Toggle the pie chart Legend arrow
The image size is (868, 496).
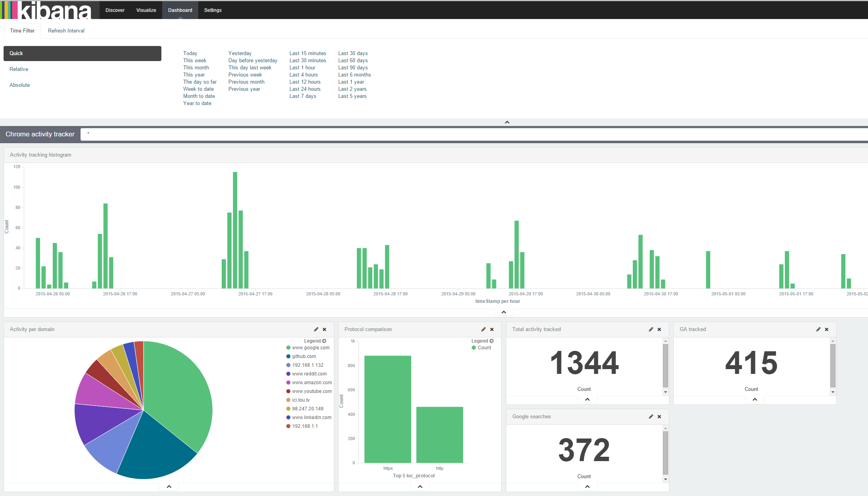click(x=324, y=341)
